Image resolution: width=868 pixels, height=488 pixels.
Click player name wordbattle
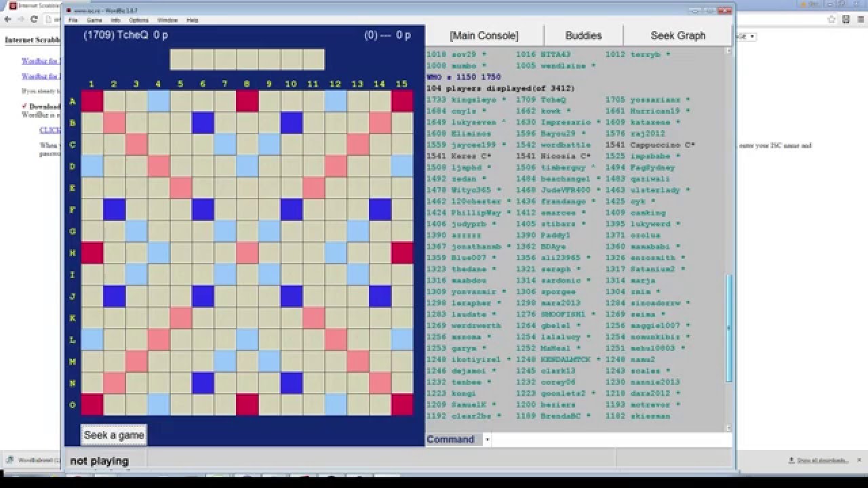click(567, 144)
